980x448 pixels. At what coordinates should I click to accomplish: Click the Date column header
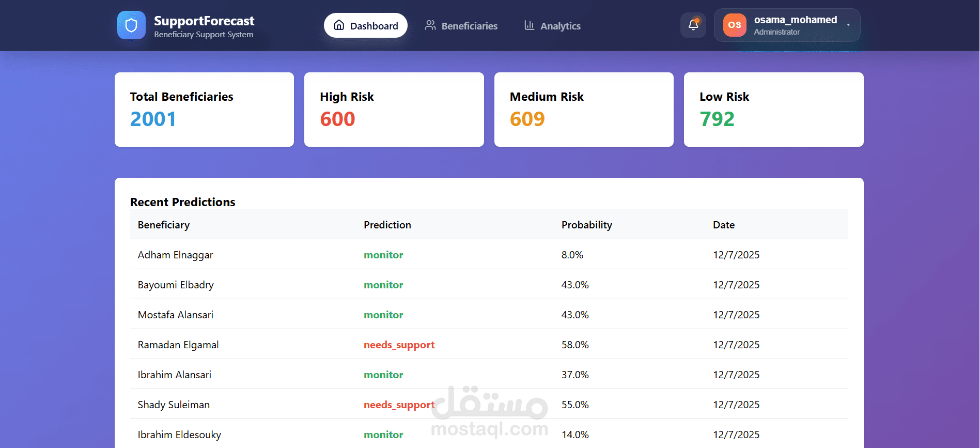724,225
